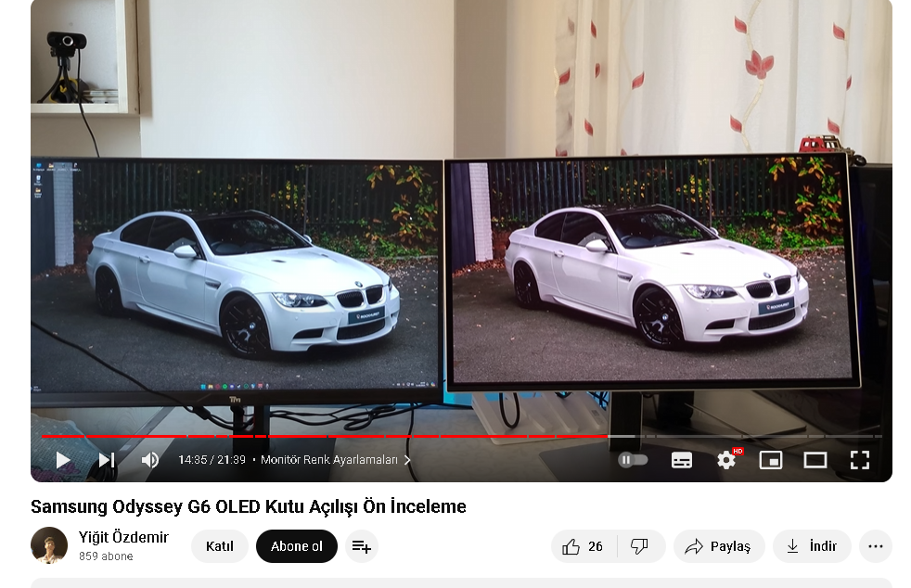This screenshot has width=911, height=588.
Task: Subscribe with the Abone ol button
Action: point(296,546)
